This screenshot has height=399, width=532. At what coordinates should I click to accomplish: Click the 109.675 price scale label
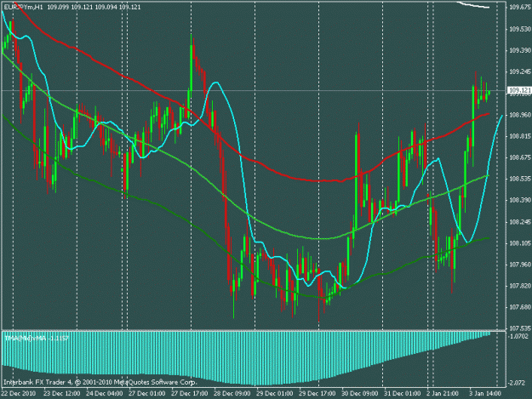[520, 8]
